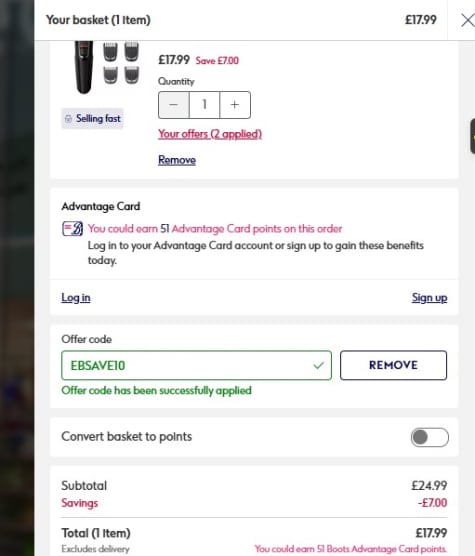
Task: Click the Advantage Card points earn message
Action: 215,229
